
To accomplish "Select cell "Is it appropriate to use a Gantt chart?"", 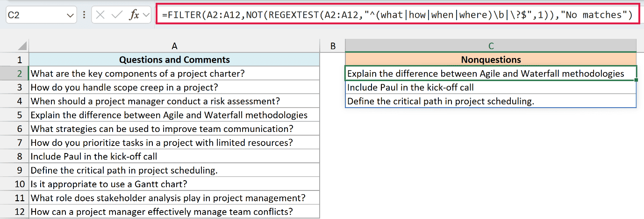I will [174, 184].
